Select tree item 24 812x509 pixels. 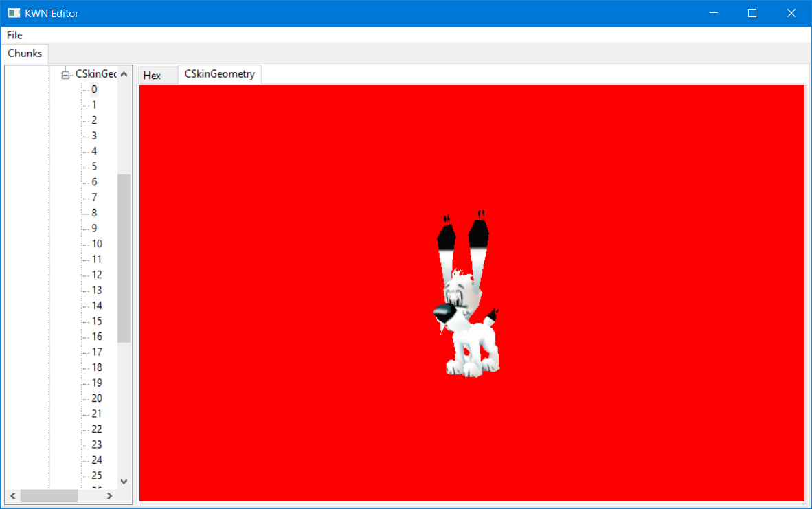[x=97, y=460]
